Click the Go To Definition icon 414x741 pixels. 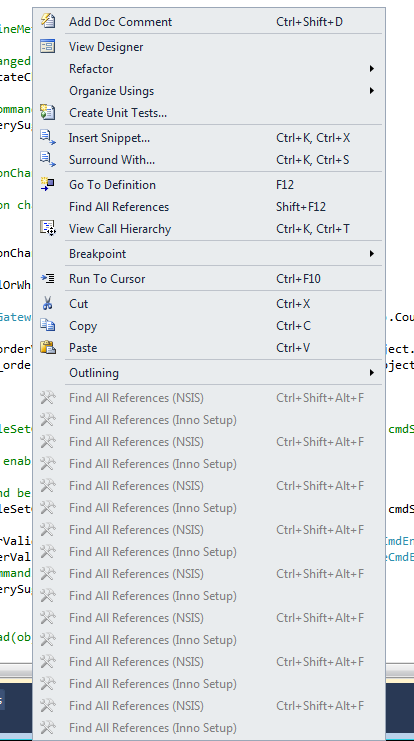(x=48, y=184)
